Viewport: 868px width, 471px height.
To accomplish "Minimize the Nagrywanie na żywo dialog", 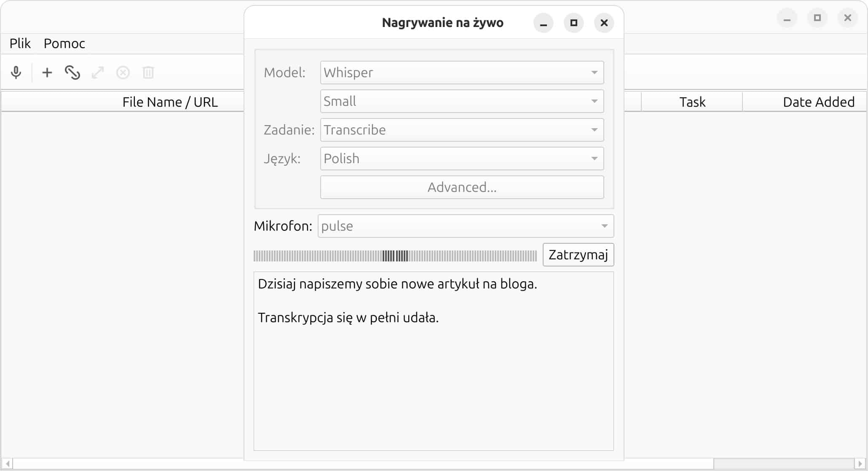I will [x=543, y=23].
